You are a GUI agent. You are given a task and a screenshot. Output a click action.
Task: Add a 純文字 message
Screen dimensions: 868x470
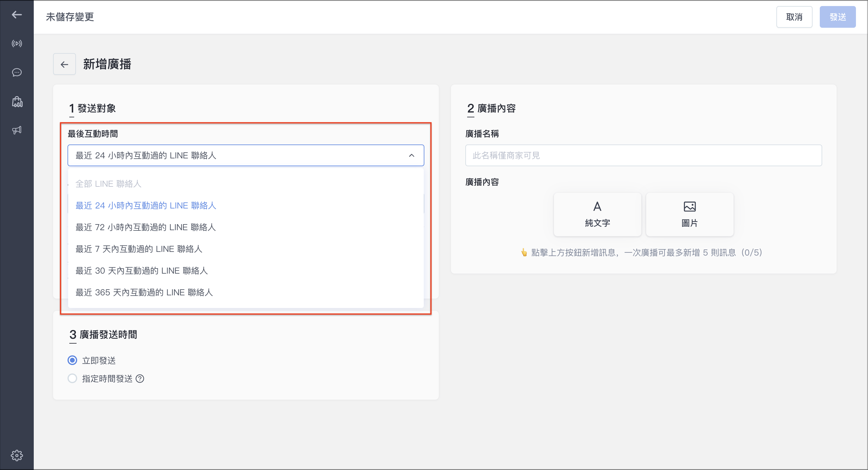[x=597, y=214]
